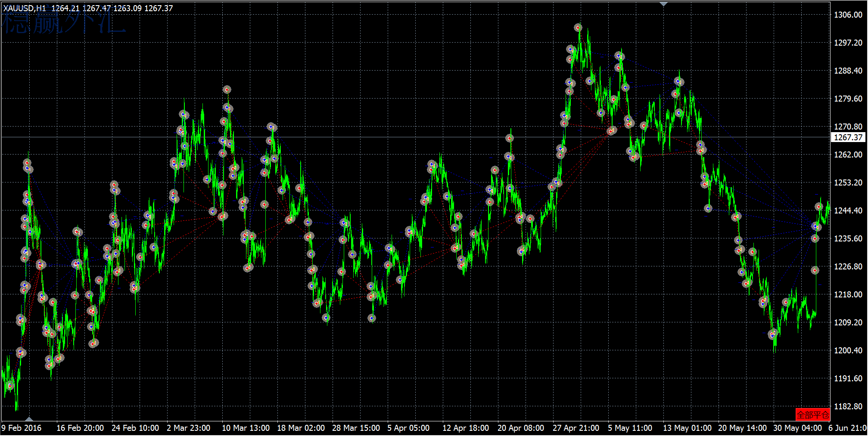Click the low value 1263.09 in header

click(128, 8)
